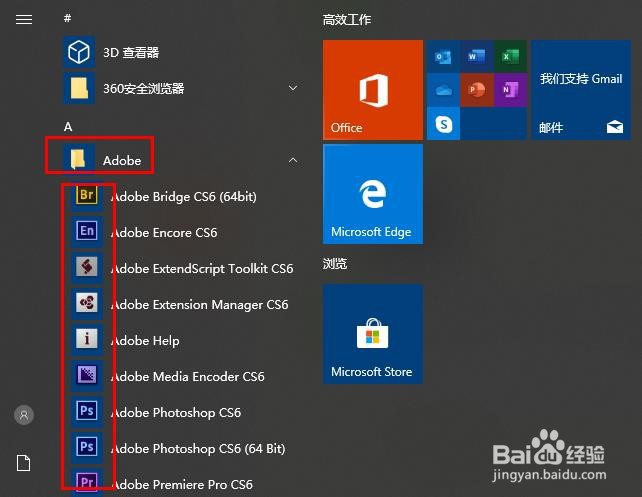Click the ExtendScript Toolkit icon

pyautogui.click(x=87, y=268)
